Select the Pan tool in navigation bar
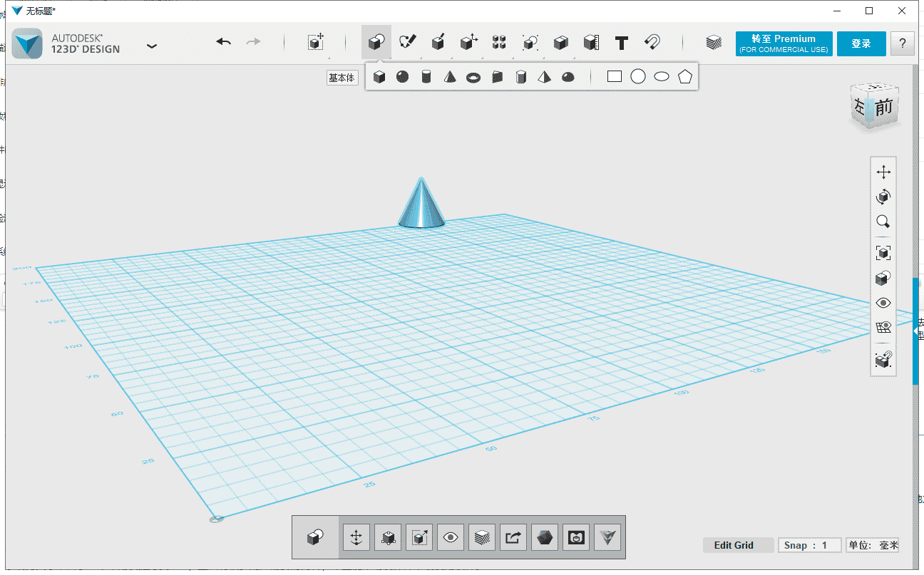Screen dimensions: 924x575 (x=883, y=172)
